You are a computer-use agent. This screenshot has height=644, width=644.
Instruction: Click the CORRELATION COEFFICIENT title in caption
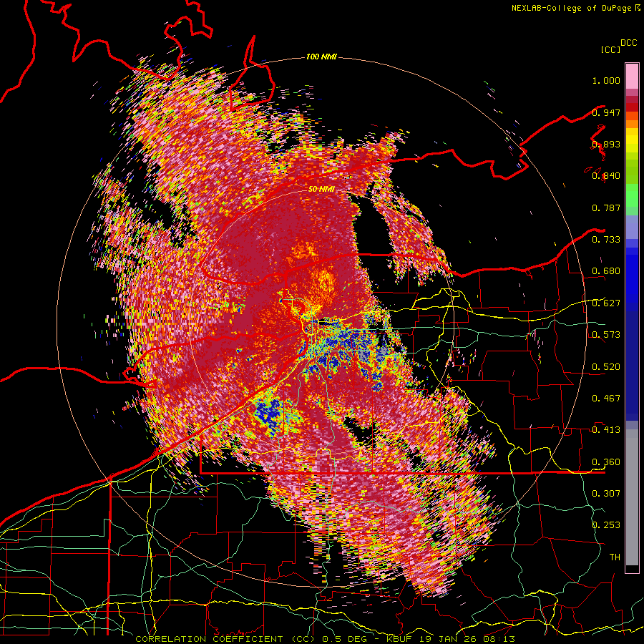(209, 639)
